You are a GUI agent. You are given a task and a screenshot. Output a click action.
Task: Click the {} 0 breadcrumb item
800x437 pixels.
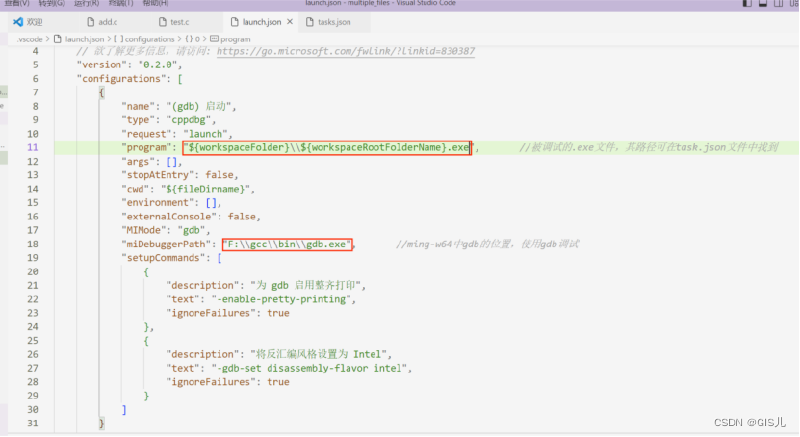click(x=192, y=39)
